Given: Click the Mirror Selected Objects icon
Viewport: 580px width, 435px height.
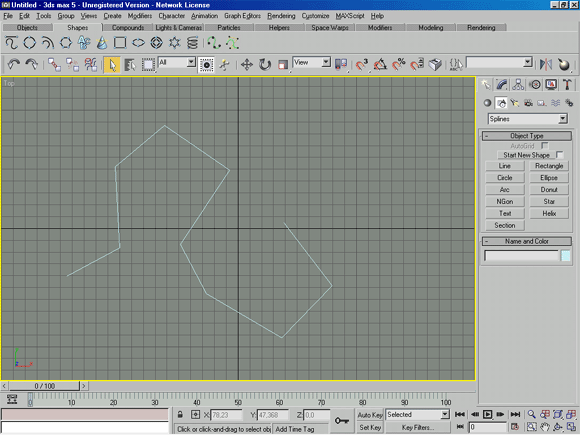Looking at the screenshot, I should tap(545, 64).
